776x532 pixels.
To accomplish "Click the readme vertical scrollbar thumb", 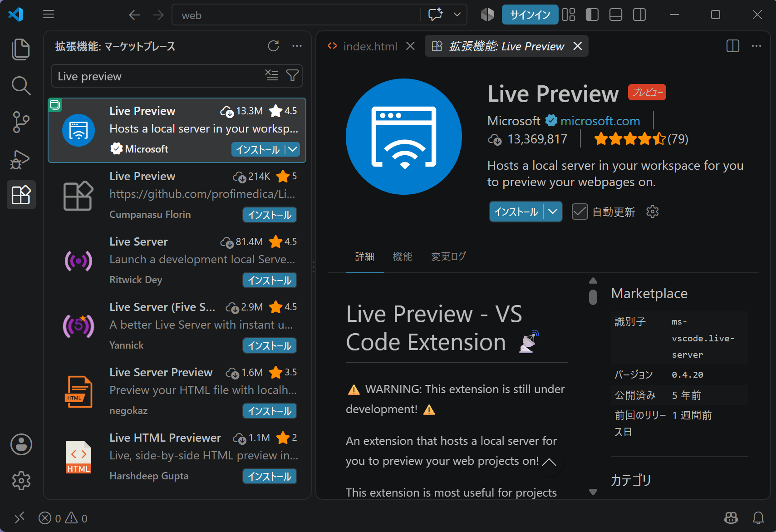I will coord(593,297).
